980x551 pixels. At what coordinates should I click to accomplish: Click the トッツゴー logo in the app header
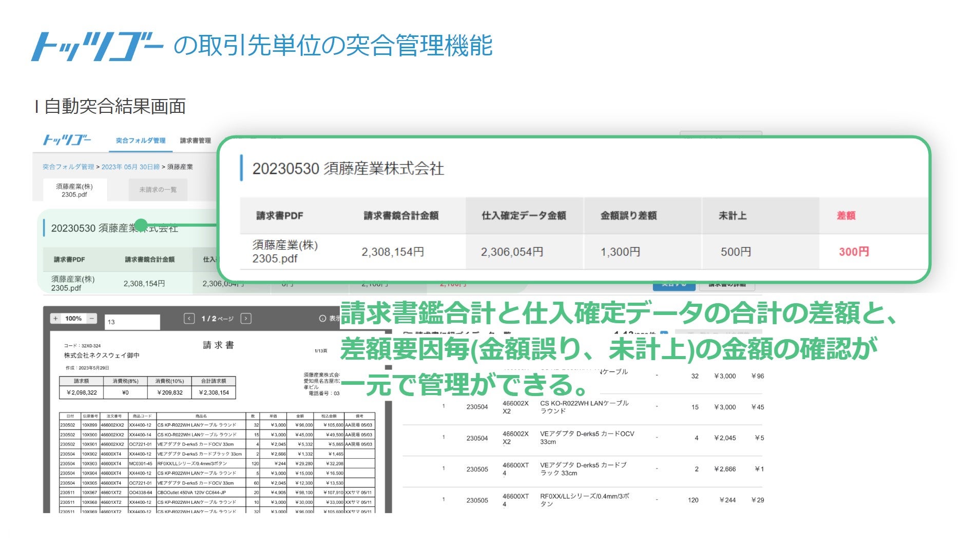pos(67,140)
